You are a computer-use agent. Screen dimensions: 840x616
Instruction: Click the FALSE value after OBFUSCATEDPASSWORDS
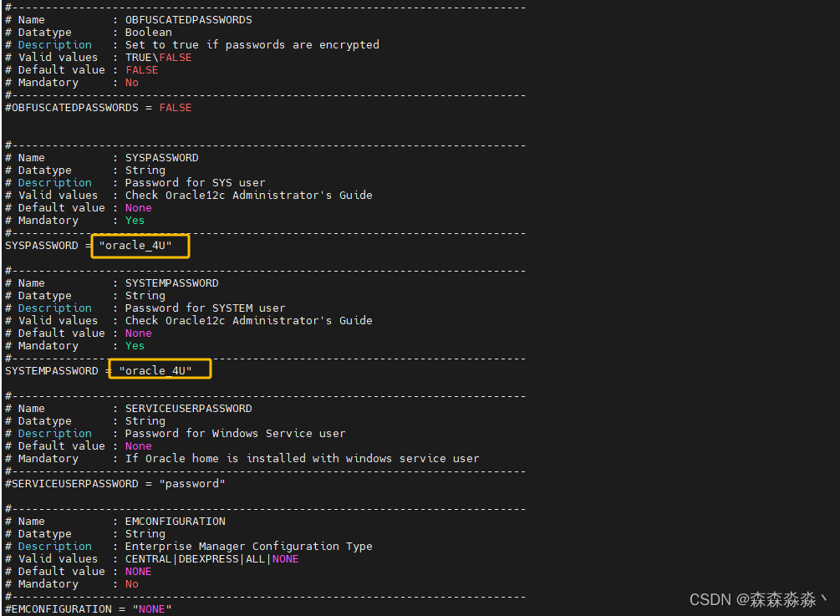pyautogui.click(x=175, y=107)
